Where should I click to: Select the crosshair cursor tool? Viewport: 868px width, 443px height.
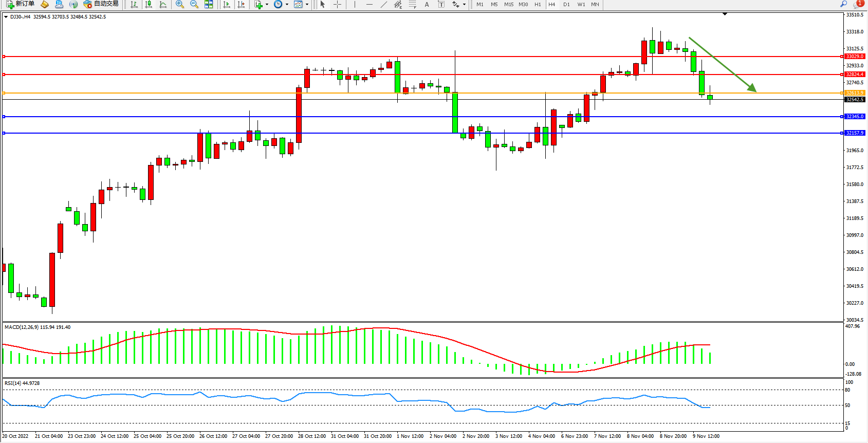click(338, 5)
